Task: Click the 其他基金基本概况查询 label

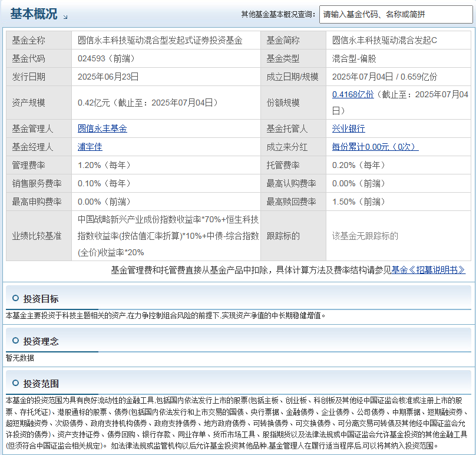Action: pos(279,14)
